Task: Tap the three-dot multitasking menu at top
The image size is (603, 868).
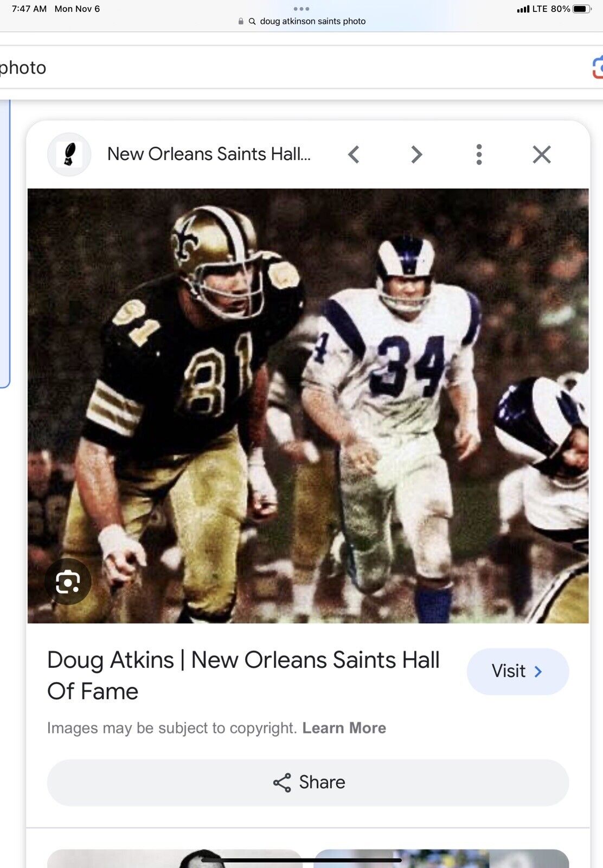Action: [301, 9]
